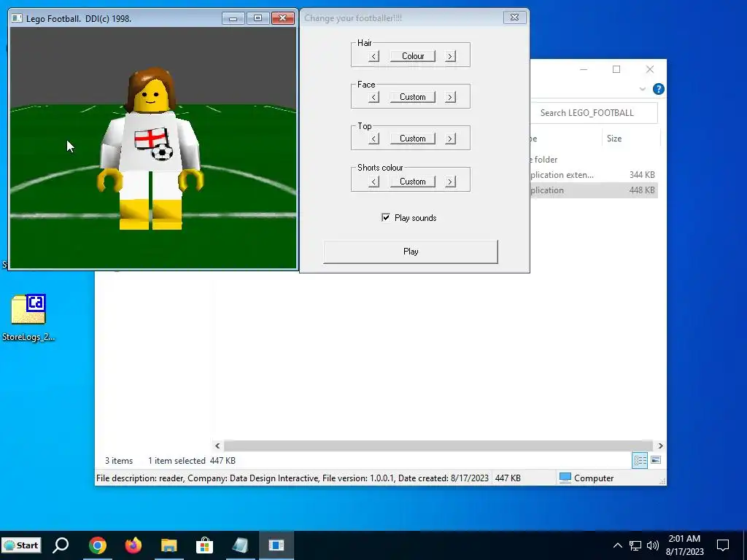Click the Explorer horizontal scrollbar
This screenshot has width=747, height=560.
(438, 446)
